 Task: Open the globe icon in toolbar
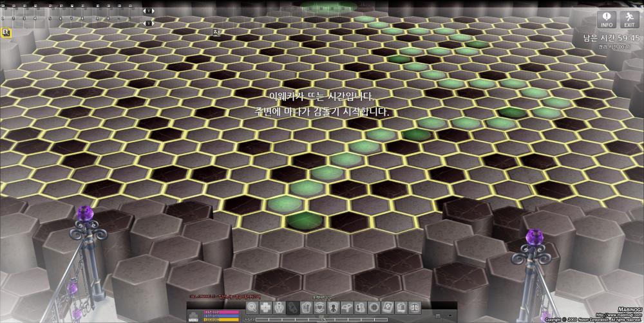pos(374,308)
